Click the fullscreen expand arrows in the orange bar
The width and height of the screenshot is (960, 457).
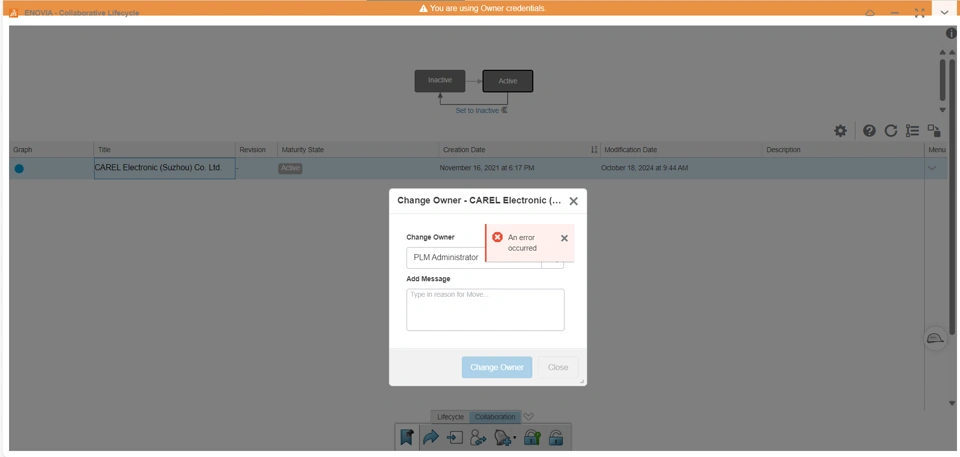[x=919, y=13]
